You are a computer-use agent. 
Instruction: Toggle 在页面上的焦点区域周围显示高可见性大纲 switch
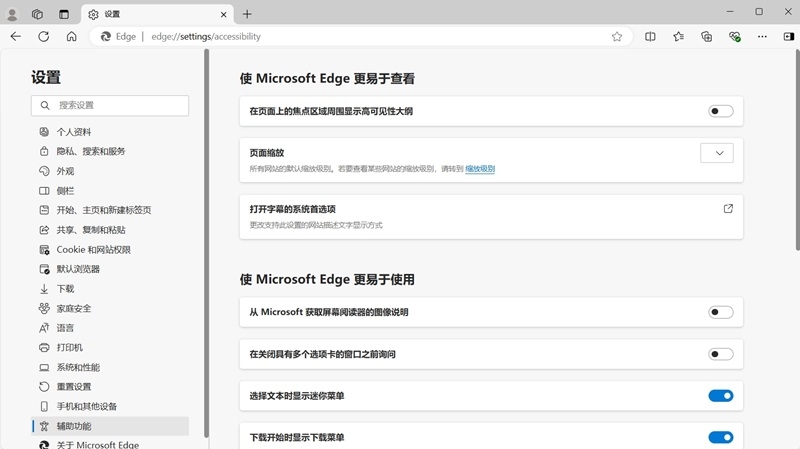720,111
